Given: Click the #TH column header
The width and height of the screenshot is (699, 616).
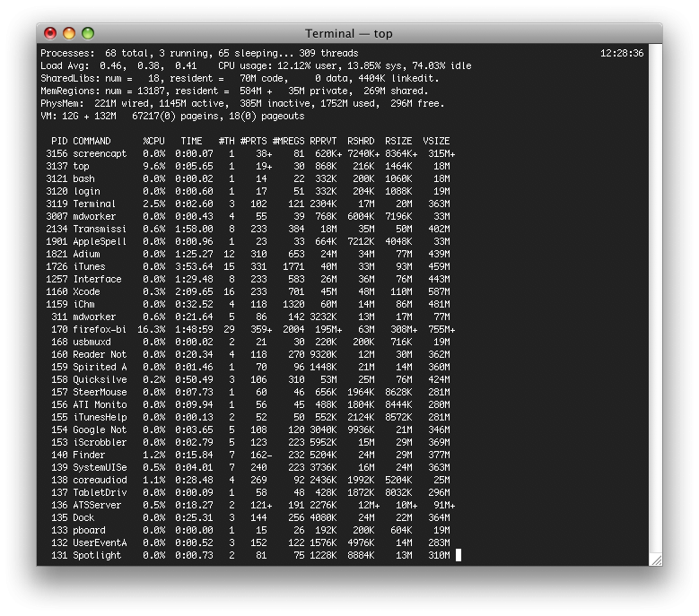Looking at the screenshot, I should pos(226,141).
